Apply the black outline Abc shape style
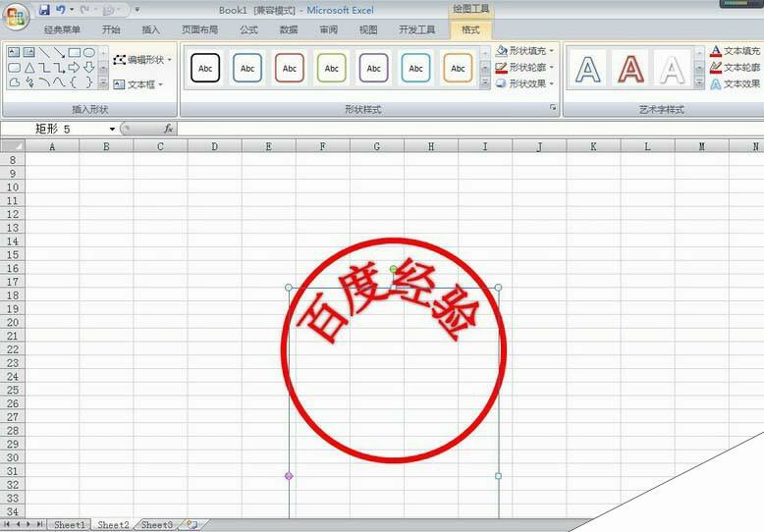The height and width of the screenshot is (532, 764). [205, 68]
